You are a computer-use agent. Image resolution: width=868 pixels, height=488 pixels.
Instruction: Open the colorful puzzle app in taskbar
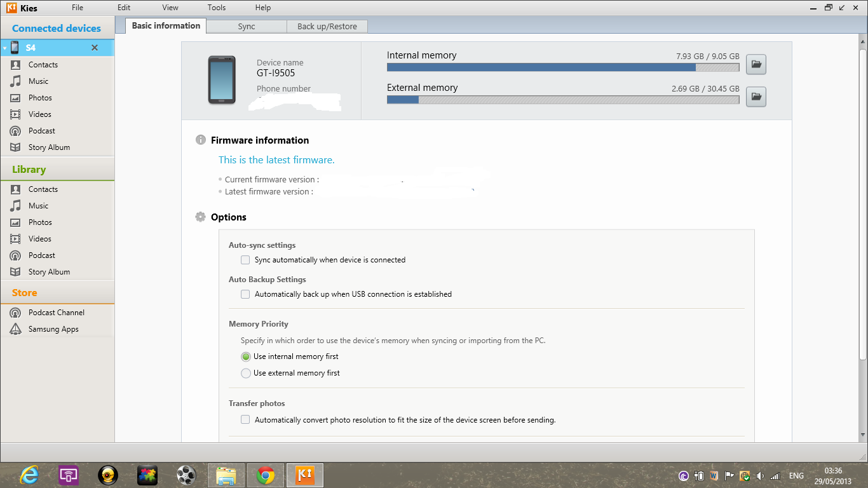click(x=147, y=475)
